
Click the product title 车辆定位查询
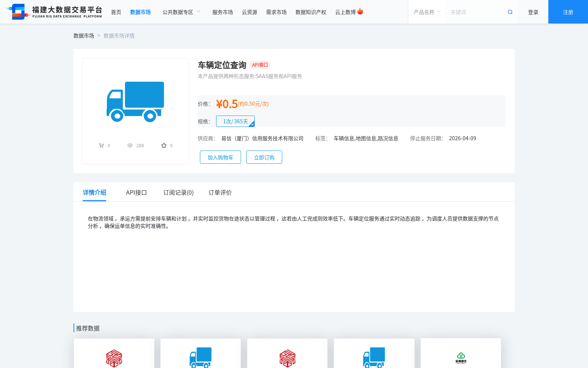pos(222,65)
